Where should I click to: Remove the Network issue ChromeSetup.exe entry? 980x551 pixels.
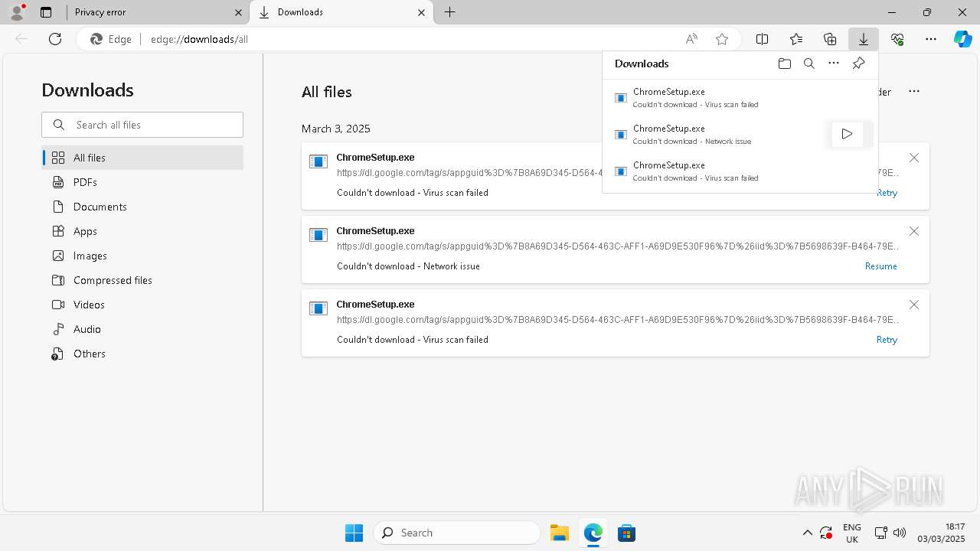[x=914, y=231]
